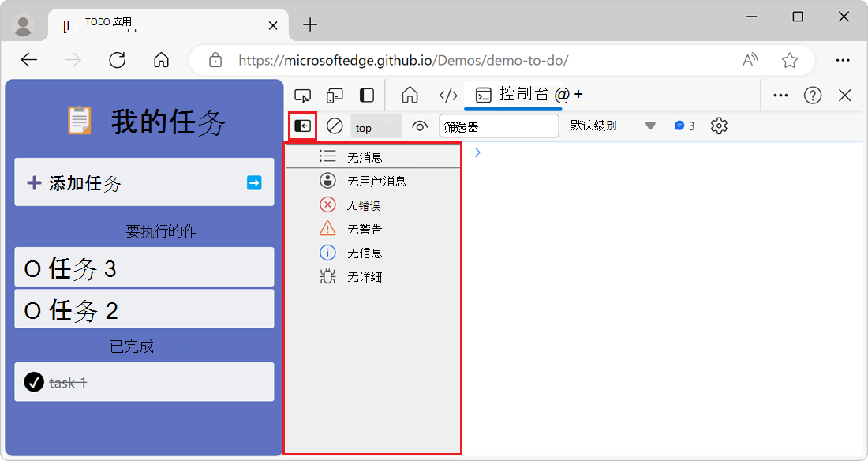This screenshot has height=461, width=868.
Task: Toggle the console sidebar panel button
Action: click(303, 126)
